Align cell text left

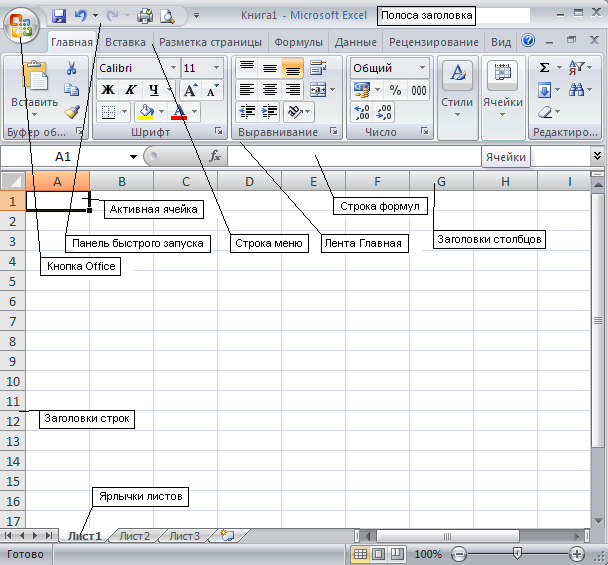(x=247, y=90)
